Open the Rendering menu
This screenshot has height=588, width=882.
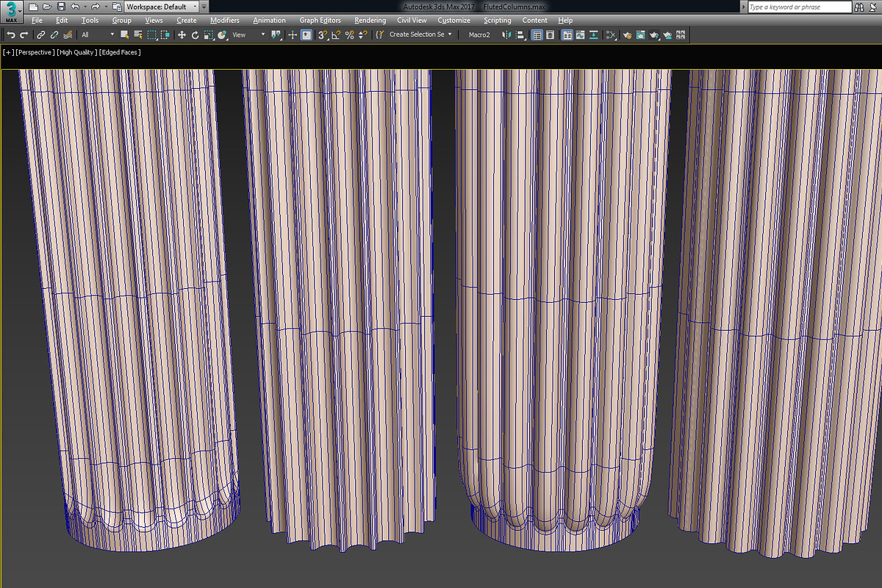click(x=370, y=20)
